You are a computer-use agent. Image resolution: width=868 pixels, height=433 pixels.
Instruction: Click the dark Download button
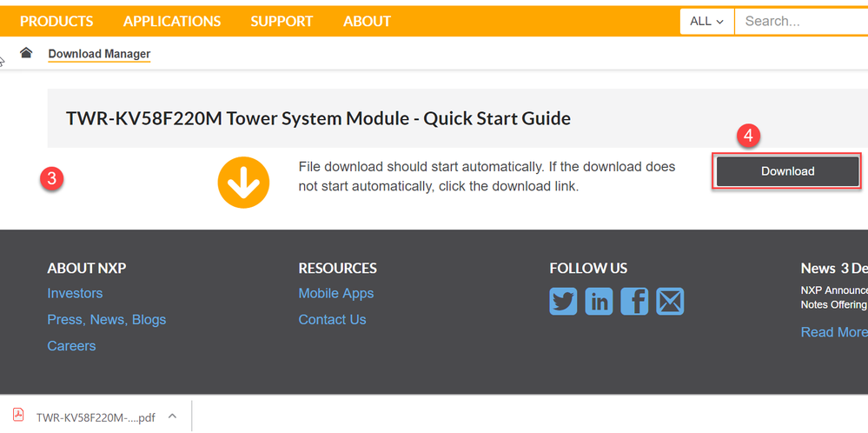click(787, 171)
